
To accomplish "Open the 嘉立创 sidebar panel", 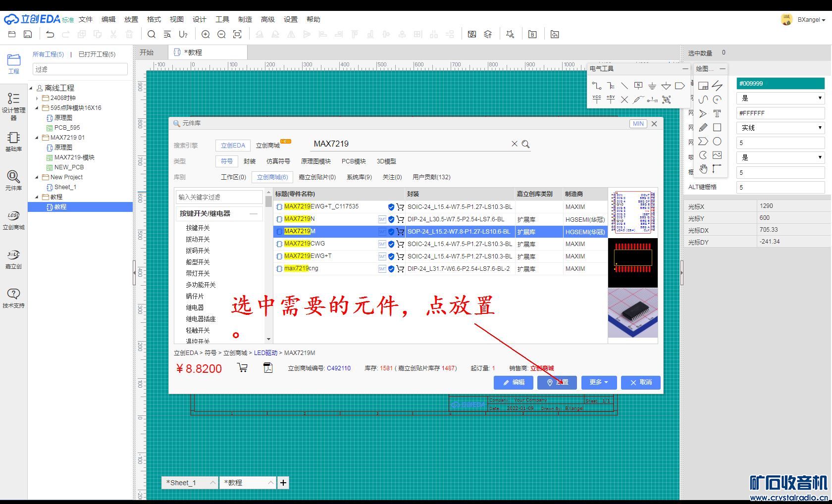I will tap(13, 259).
